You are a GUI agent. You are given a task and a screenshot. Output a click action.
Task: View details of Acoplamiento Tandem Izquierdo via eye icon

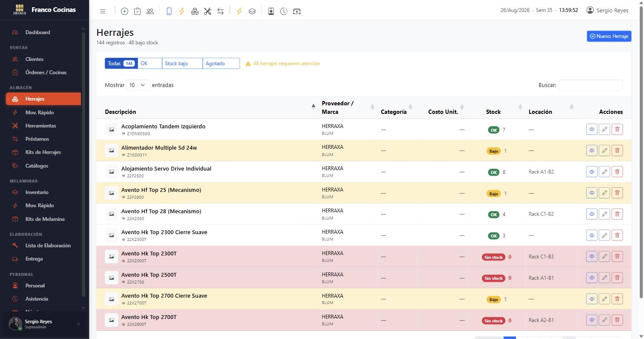(x=592, y=129)
